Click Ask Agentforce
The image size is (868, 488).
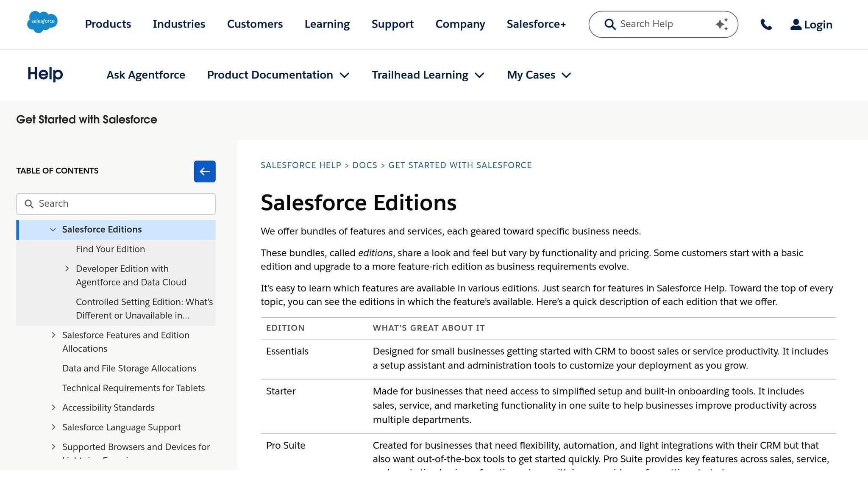pyautogui.click(x=146, y=75)
